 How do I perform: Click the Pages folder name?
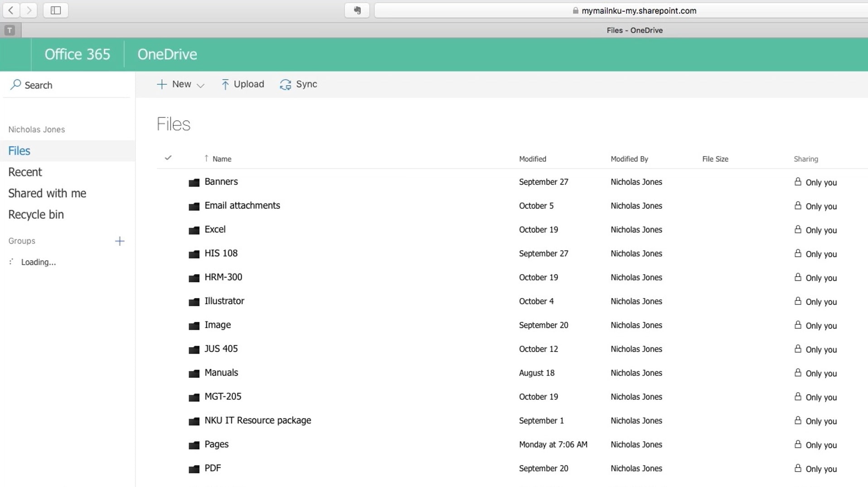(x=216, y=444)
